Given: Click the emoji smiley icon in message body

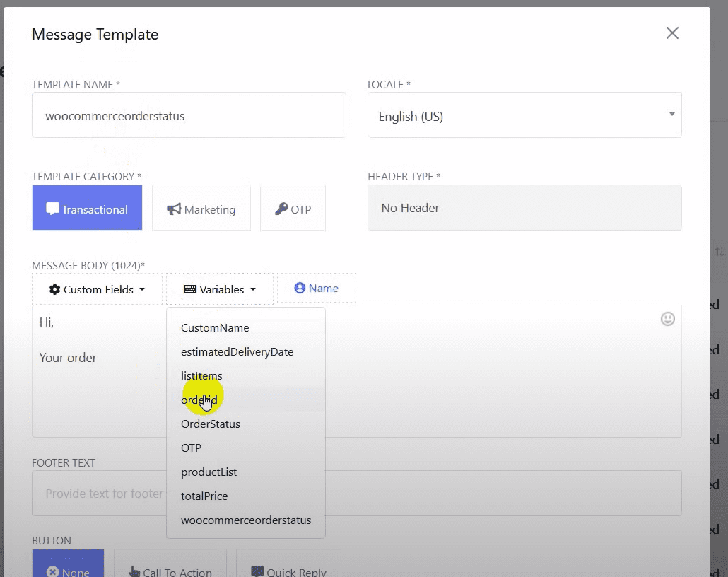Looking at the screenshot, I should [667, 319].
